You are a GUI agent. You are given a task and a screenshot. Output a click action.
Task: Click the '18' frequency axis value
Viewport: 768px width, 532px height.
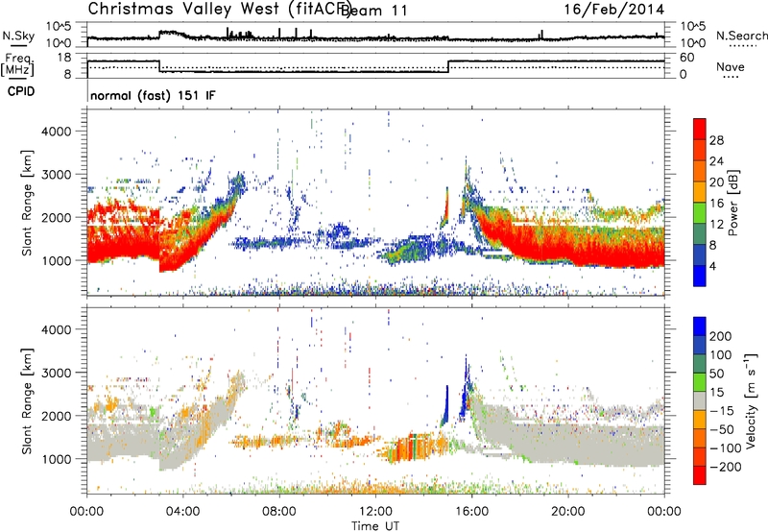pyautogui.click(x=64, y=58)
